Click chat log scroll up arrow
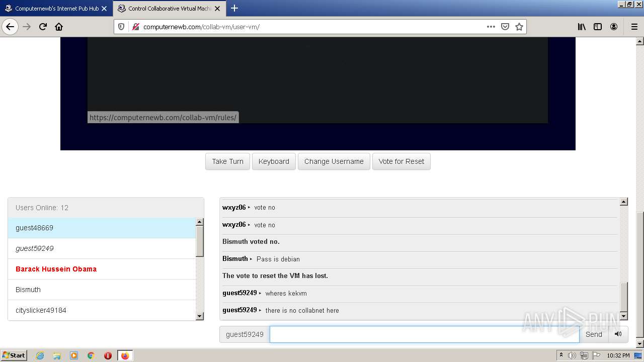 (x=624, y=202)
